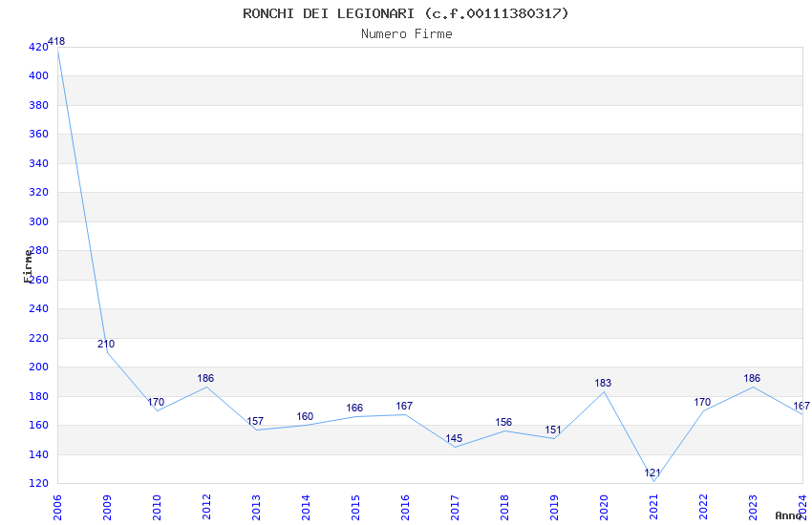Click the 200 y-axis tick label

coord(38,367)
